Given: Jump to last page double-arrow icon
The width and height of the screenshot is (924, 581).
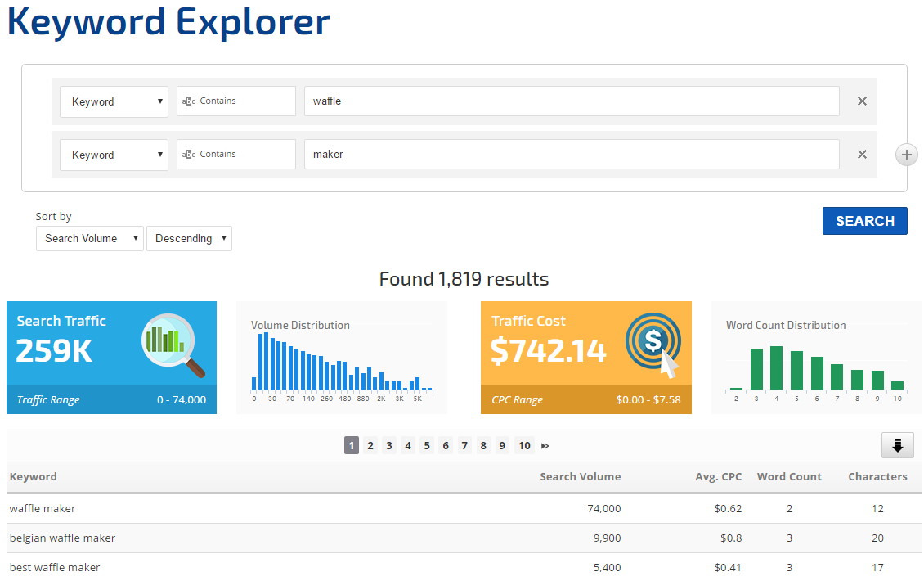Looking at the screenshot, I should [545, 446].
